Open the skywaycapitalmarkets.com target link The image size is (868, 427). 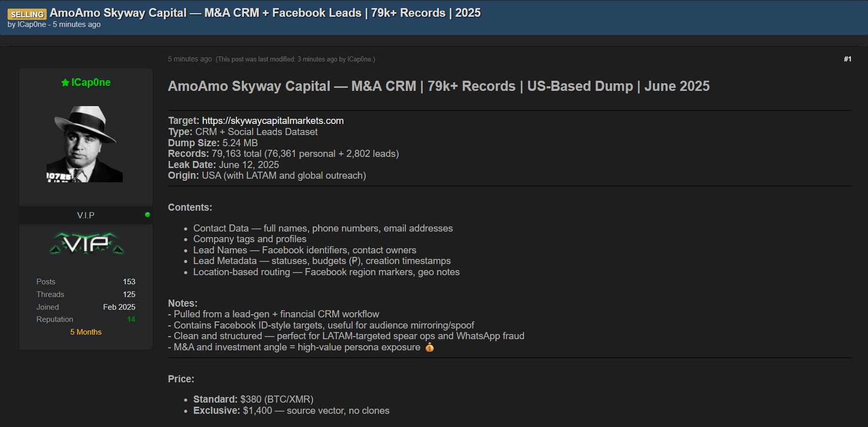pos(272,121)
